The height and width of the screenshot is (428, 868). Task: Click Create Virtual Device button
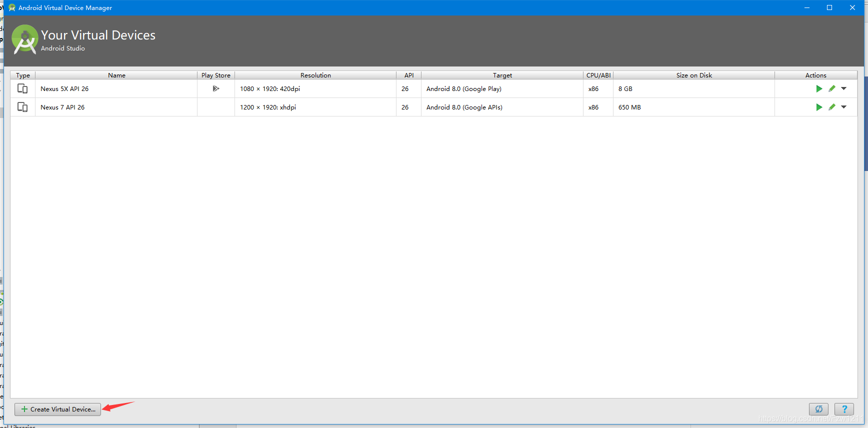pos(58,409)
